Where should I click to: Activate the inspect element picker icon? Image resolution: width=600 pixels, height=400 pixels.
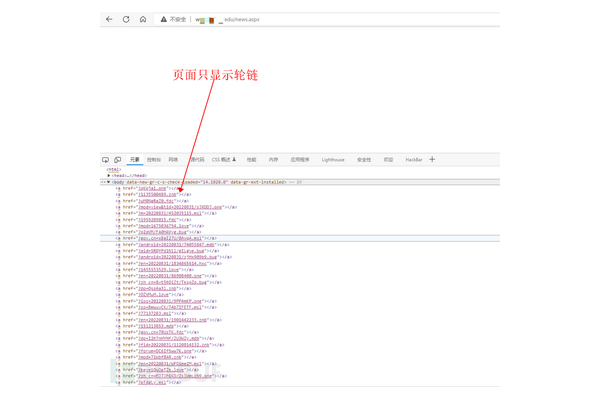pyautogui.click(x=106, y=160)
